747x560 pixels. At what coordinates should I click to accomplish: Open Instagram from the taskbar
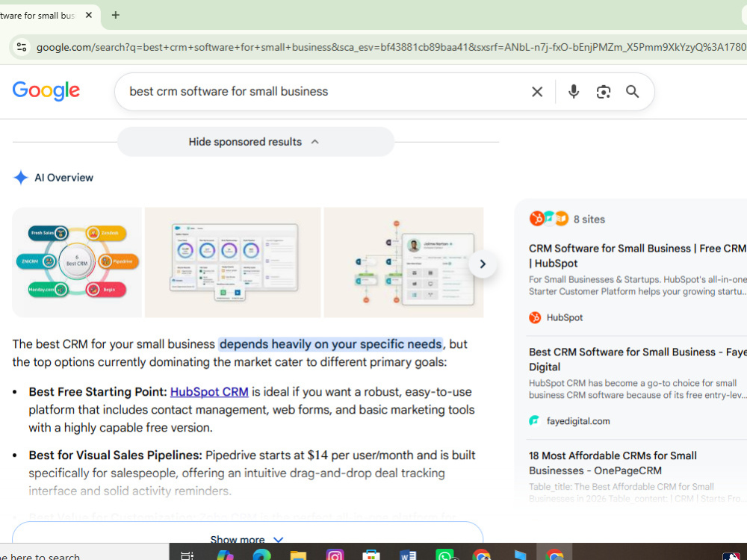pos(335,556)
